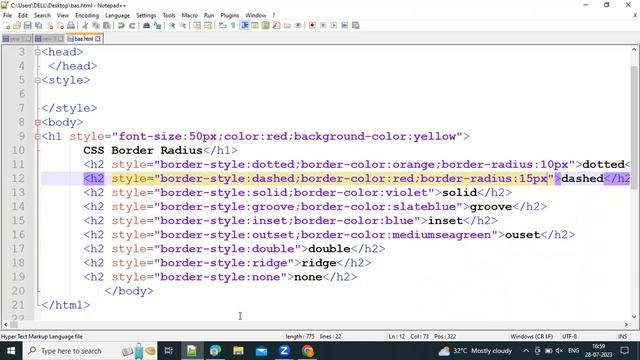Zoom out using toolbar magnifier
The height and width of the screenshot is (360, 640).
click(x=183, y=25)
